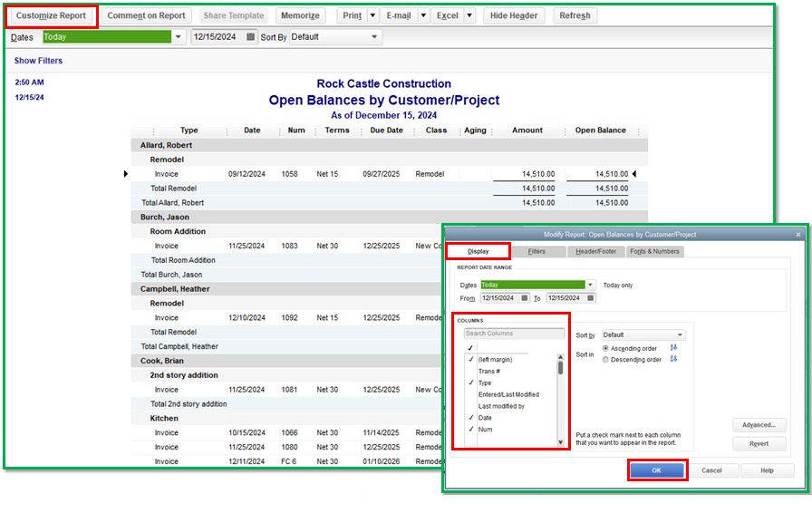Expand the Excel dropdown arrow
The width and height of the screenshot is (812, 513).
[469, 15]
